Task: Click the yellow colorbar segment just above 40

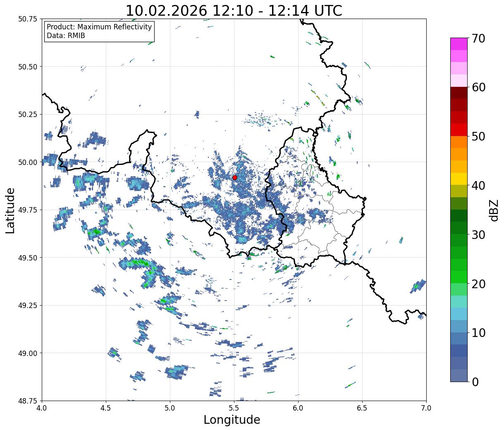Action: [459, 179]
